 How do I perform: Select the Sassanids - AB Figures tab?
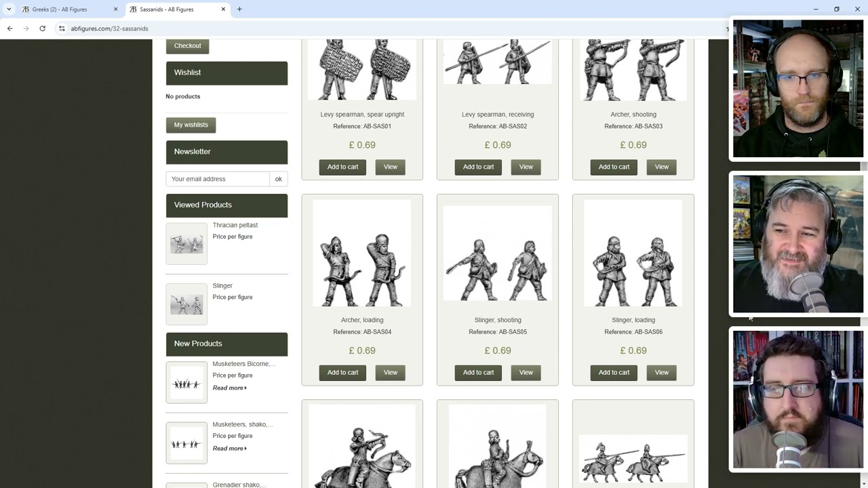pyautogui.click(x=178, y=9)
